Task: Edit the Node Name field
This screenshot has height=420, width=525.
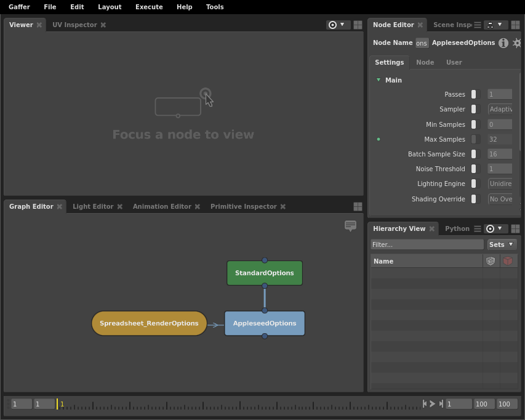Action: (x=422, y=43)
